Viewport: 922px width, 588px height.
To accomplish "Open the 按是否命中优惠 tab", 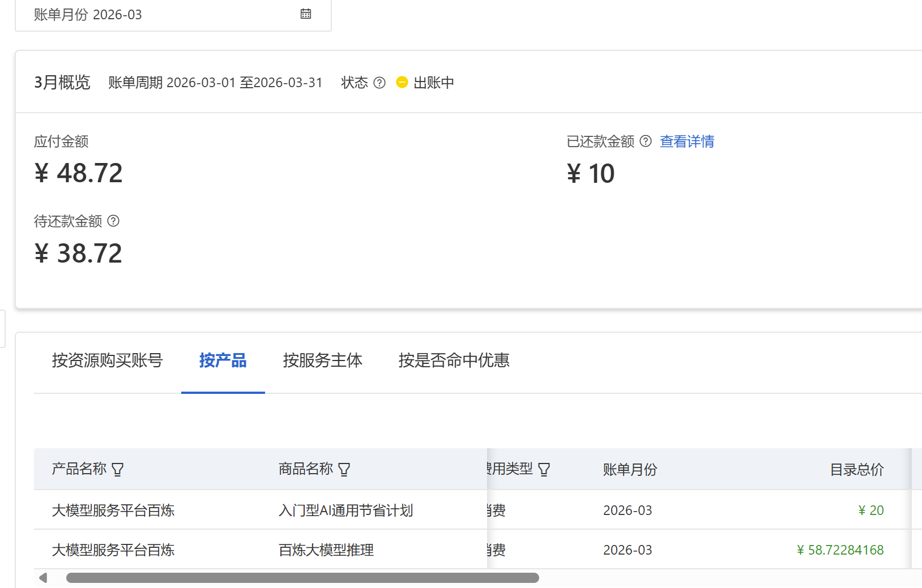I will pos(454,360).
